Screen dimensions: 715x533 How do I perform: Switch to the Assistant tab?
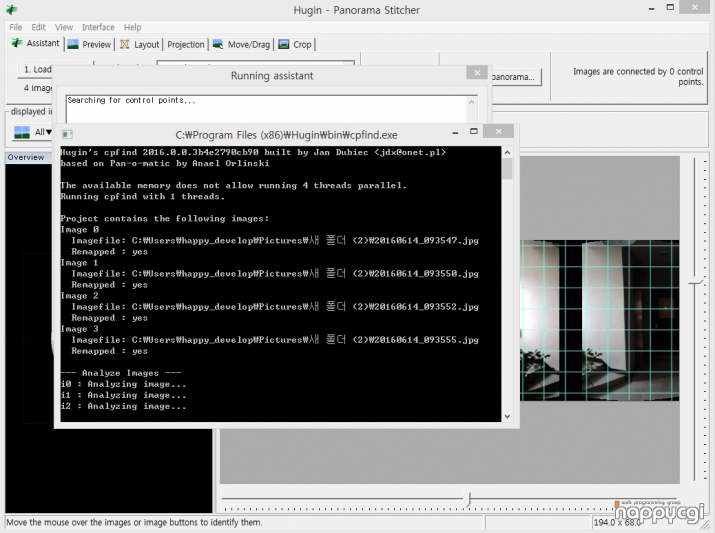click(36, 43)
